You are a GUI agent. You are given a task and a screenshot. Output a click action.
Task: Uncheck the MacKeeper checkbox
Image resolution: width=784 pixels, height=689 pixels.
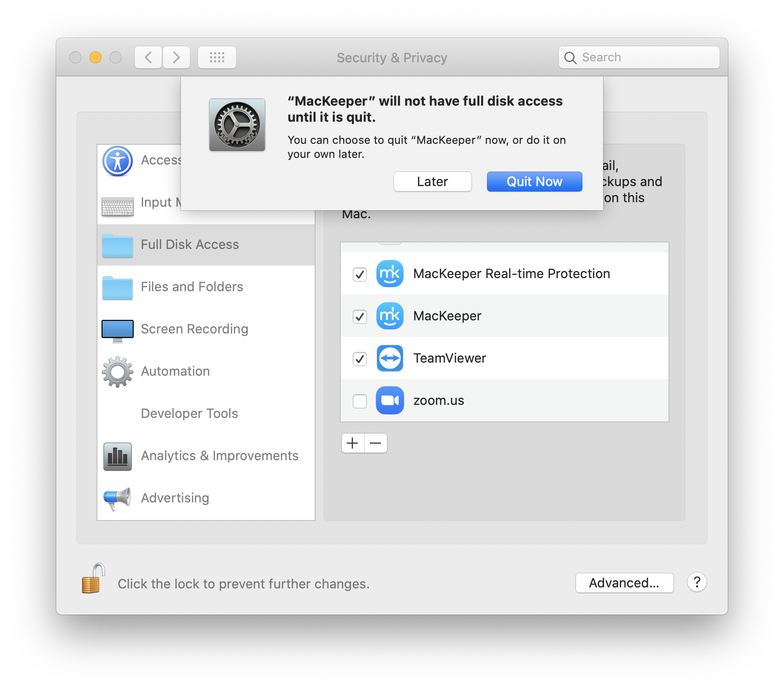pyautogui.click(x=360, y=316)
